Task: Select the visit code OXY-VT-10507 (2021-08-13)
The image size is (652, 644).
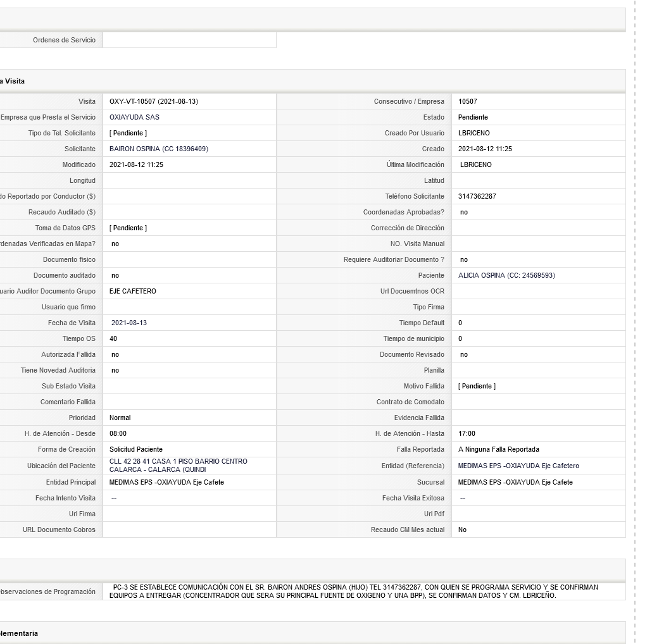Action: 154,101
